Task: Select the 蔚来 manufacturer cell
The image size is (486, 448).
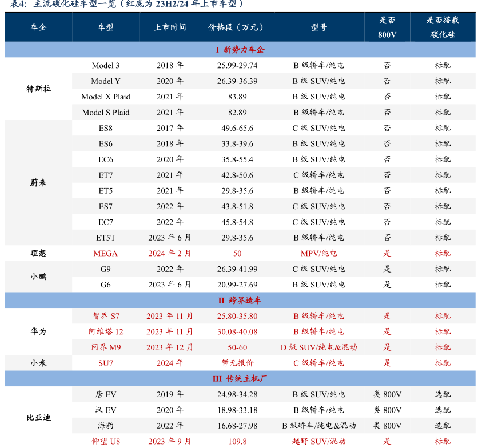Action: click(38, 183)
